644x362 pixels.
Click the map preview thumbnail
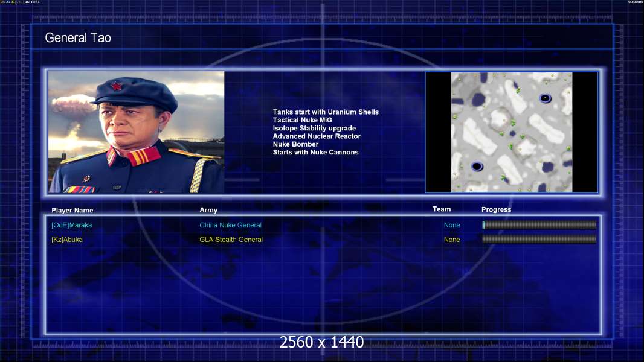(x=511, y=132)
